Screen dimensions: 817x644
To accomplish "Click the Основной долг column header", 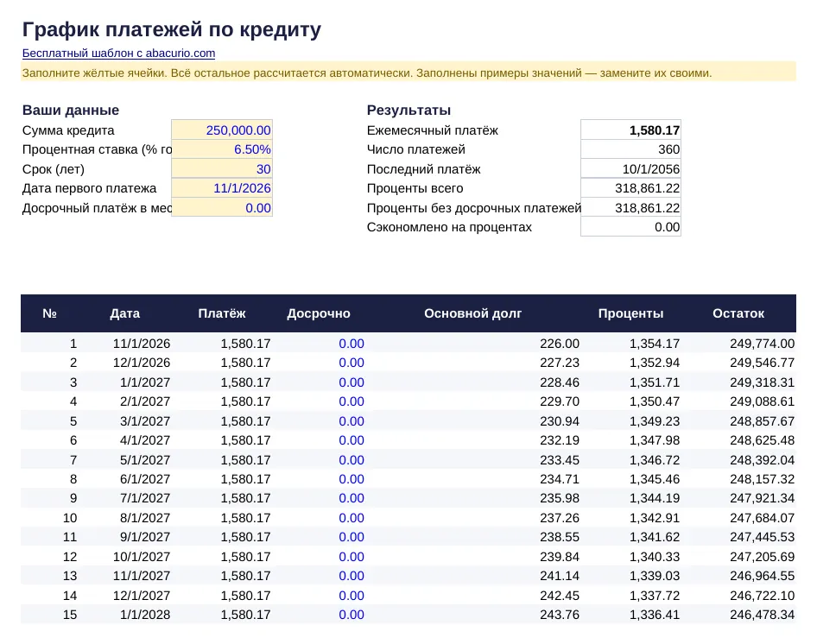I will coord(473,313).
